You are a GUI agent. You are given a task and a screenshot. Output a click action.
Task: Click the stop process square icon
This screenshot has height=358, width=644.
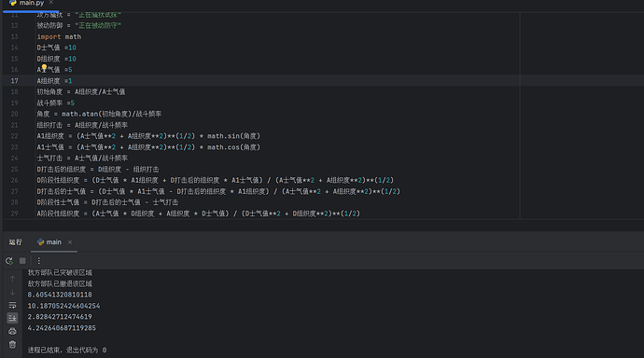click(x=22, y=261)
